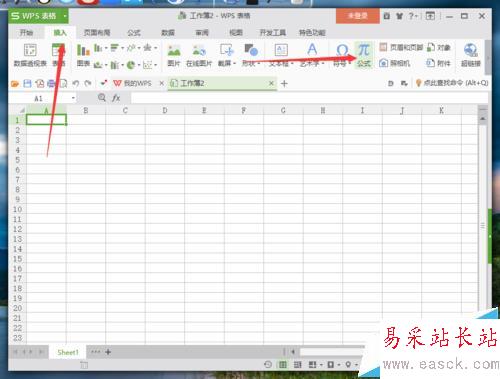This screenshot has width=500, height=379.
Task: Toggle Page Break Preview in status bar
Action: click(x=297, y=365)
